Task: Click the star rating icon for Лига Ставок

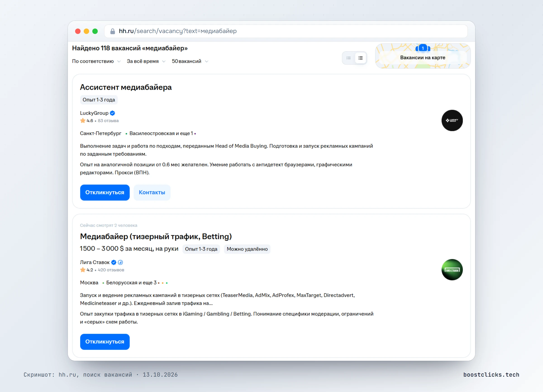Action: [83, 270]
